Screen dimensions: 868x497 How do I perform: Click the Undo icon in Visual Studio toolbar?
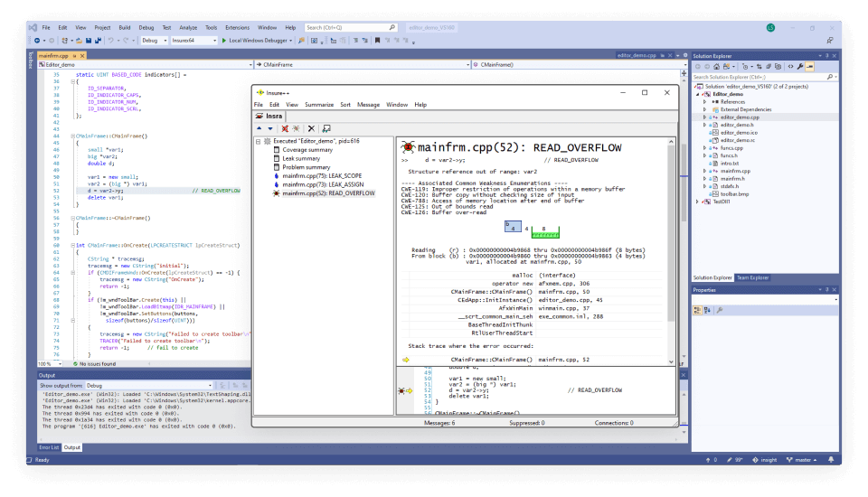pyautogui.click(x=110, y=41)
